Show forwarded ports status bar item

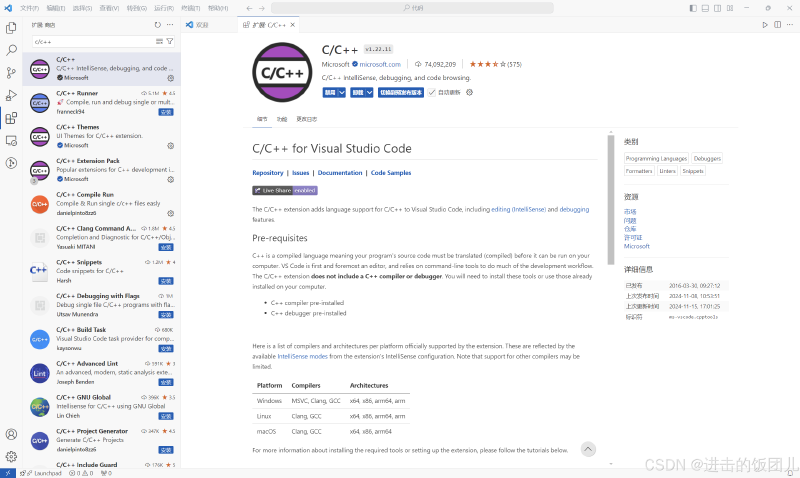(x=106, y=473)
